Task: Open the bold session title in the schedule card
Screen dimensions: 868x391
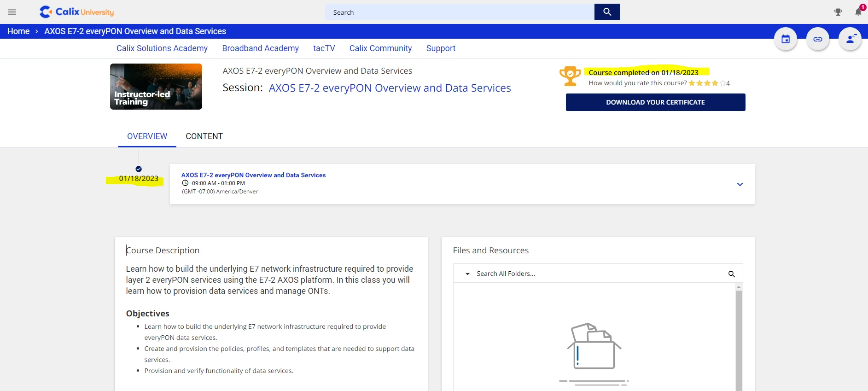Action: pyautogui.click(x=253, y=175)
